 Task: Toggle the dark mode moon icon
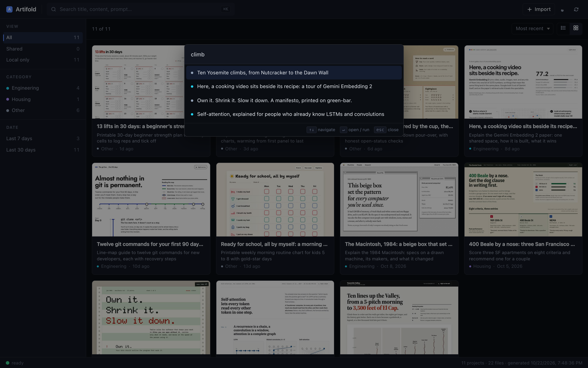[562, 10]
